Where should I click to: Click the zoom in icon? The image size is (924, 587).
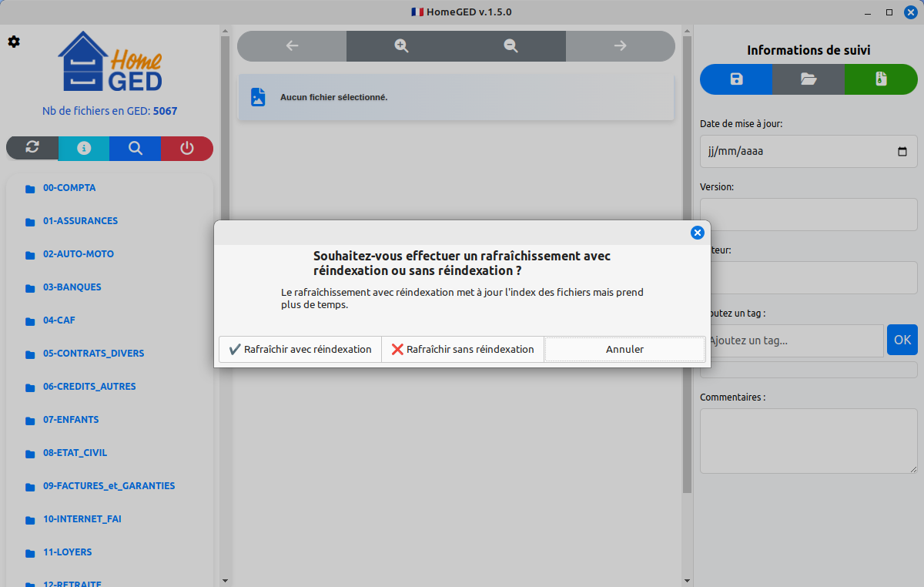click(x=401, y=46)
